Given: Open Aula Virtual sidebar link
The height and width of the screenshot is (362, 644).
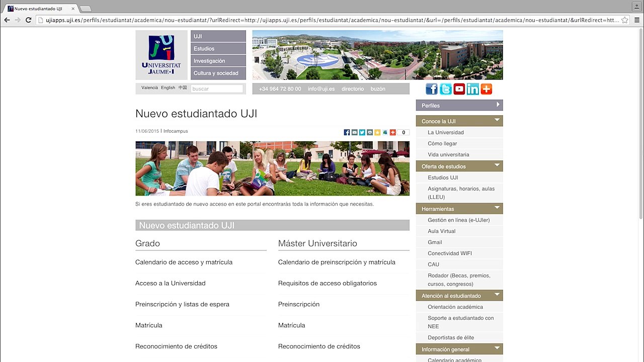Looking at the screenshot, I should (441, 231).
